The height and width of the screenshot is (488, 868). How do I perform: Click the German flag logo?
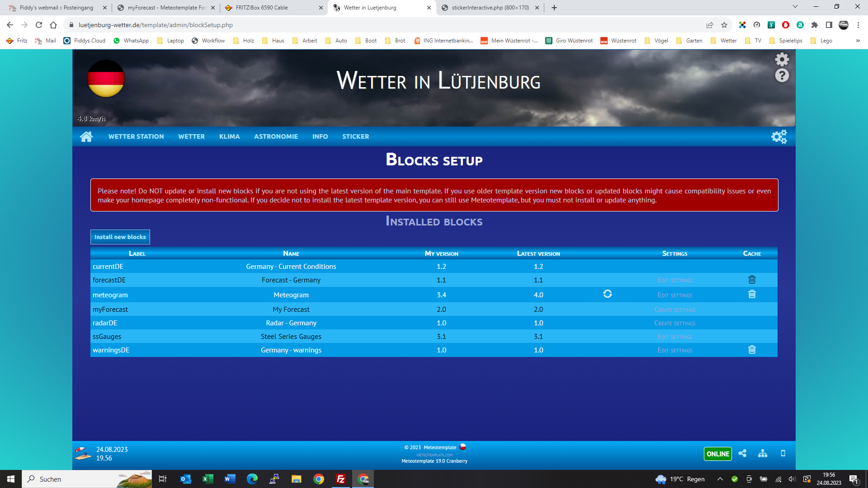pos(105,79)
